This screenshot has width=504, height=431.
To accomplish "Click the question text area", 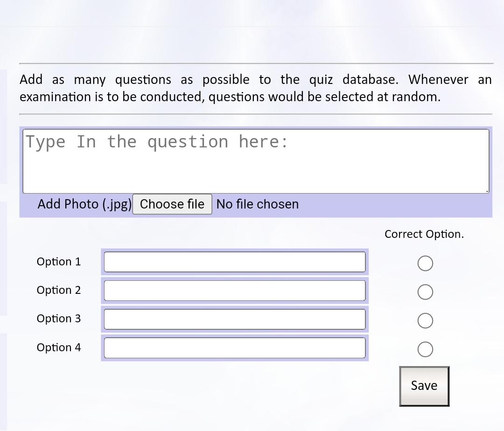I will pyautogui.click(x=256, y=161).
